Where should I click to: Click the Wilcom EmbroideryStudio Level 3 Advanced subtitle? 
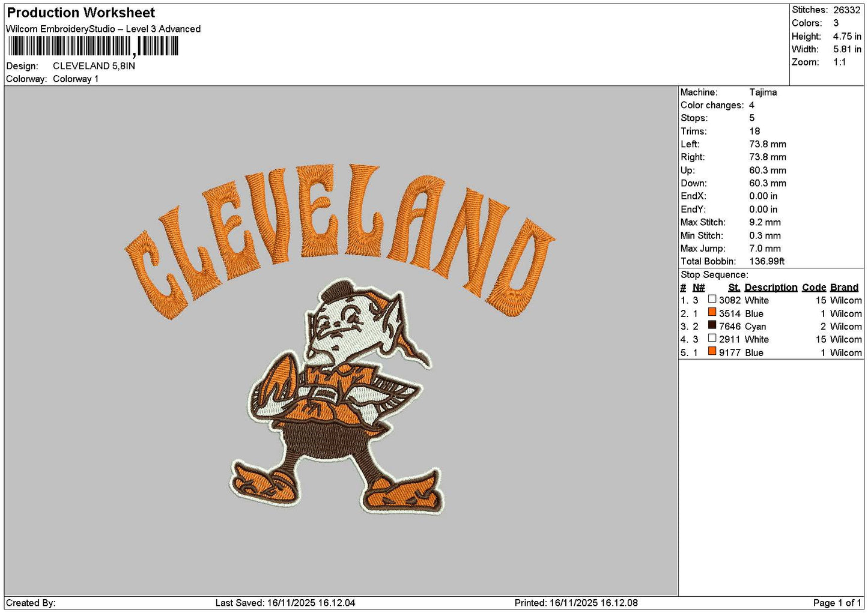coord(103,29)
